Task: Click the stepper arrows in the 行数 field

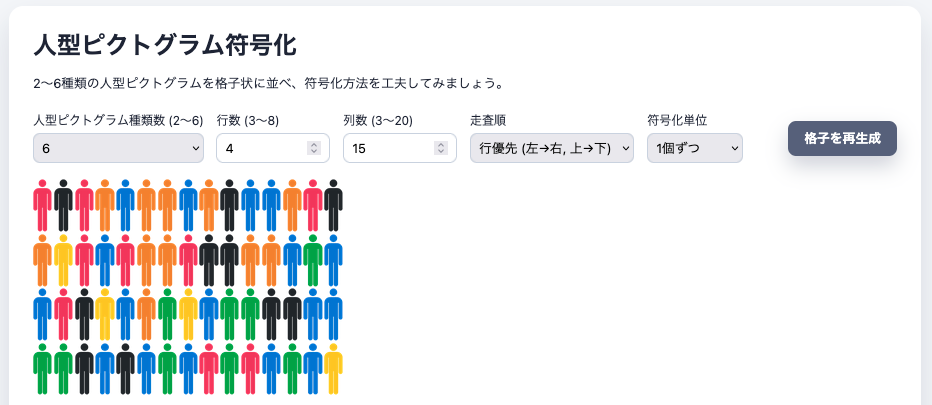Action: pyautogui.click(x=313, y=148)
